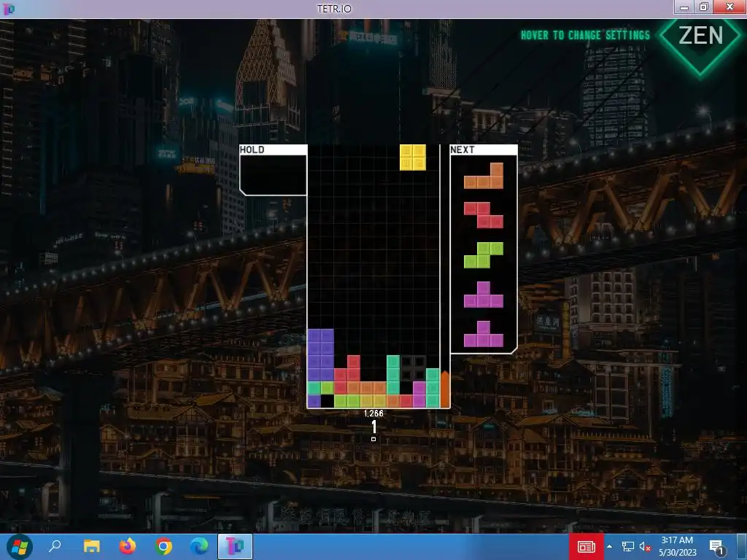Launch Firefox from the taskbar
The width and height of the screenshot is (747, 560).
click(127, 546)
